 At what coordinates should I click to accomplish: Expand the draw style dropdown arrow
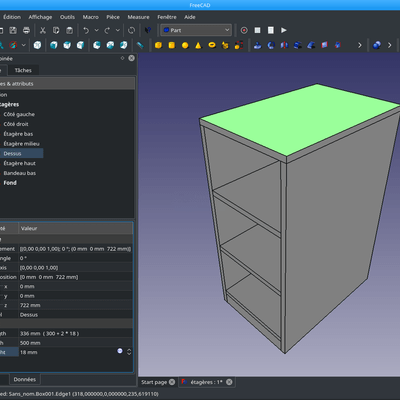[x=24, y=45]
